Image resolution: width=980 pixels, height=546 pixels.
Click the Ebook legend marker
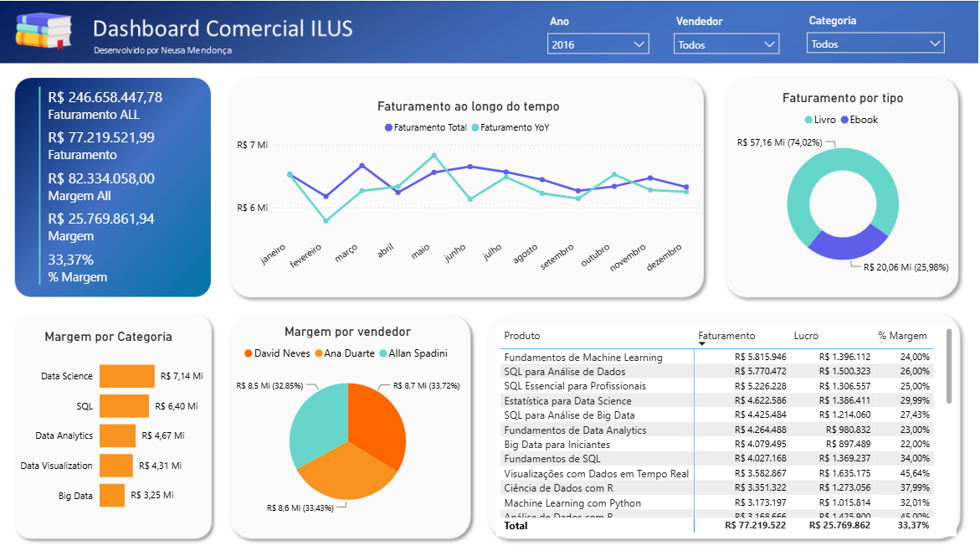coord(845,120)
